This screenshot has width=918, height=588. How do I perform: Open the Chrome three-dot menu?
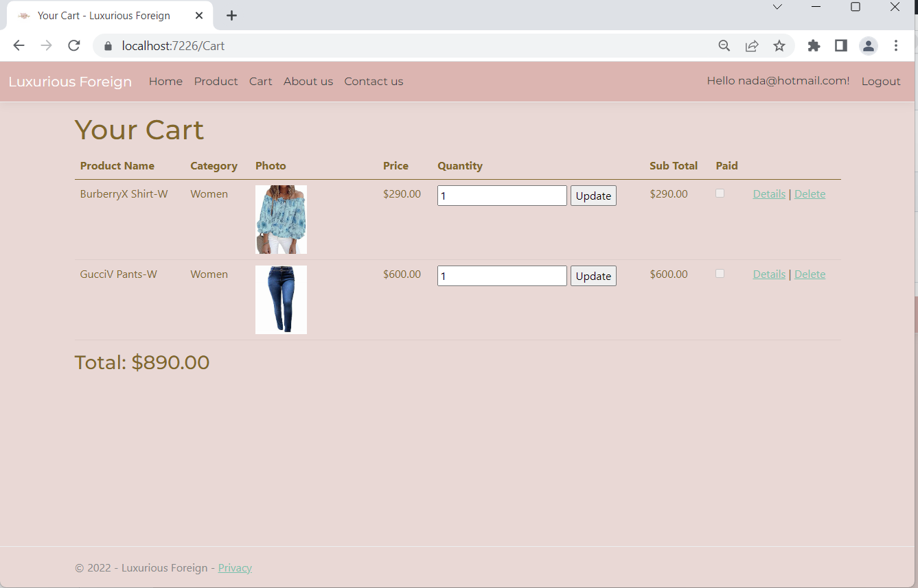click(x=896, y=46)
